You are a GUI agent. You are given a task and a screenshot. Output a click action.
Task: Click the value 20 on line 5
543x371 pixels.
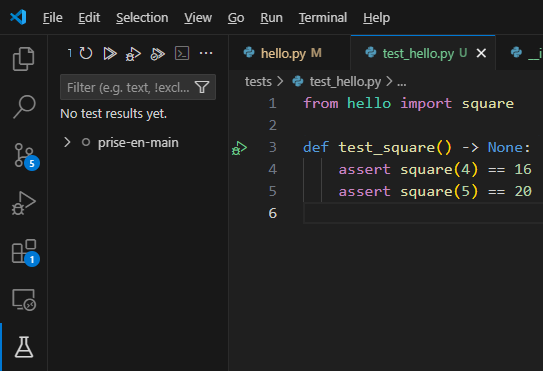523,191
